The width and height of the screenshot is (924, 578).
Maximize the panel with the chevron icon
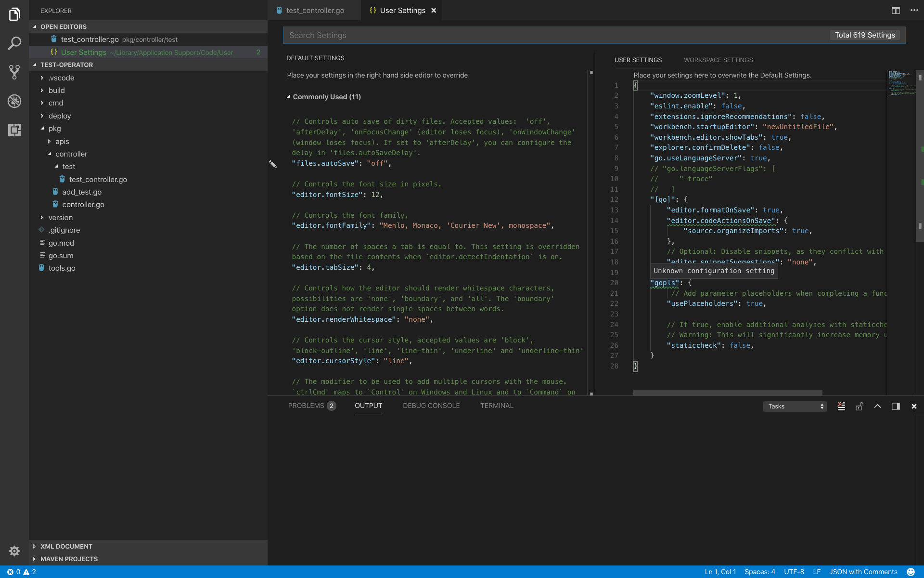877,406
